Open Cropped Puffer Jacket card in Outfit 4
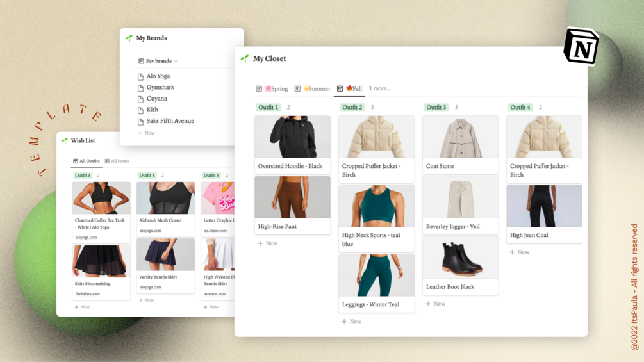 point(544,149)
